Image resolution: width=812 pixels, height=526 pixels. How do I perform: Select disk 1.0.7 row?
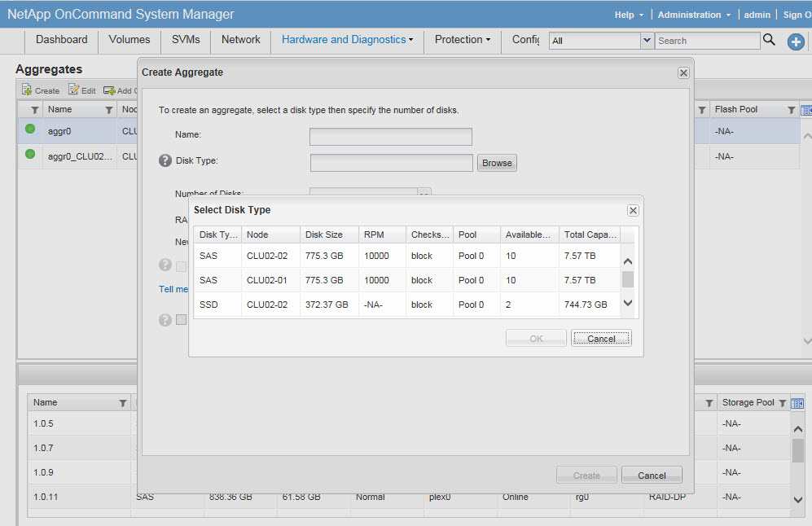pyautogui.click(x=81, y=448)
